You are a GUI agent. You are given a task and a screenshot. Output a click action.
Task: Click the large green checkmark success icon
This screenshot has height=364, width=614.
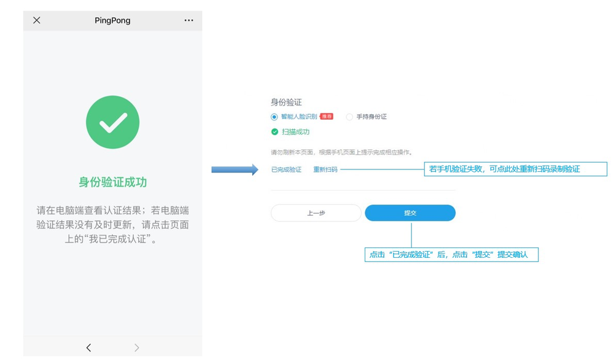click(x=112, y=122)
